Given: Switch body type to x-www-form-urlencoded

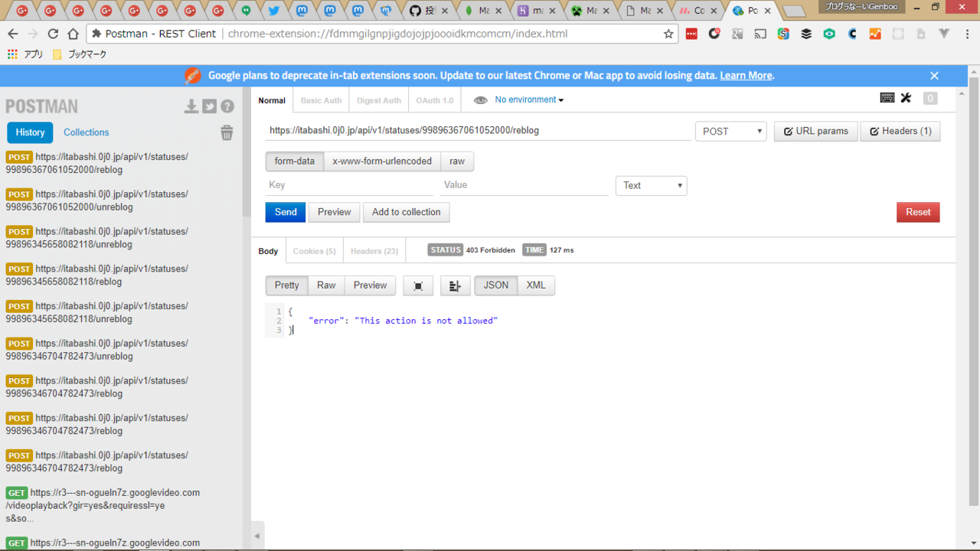Looking at the screenshot, I should 382,161.
